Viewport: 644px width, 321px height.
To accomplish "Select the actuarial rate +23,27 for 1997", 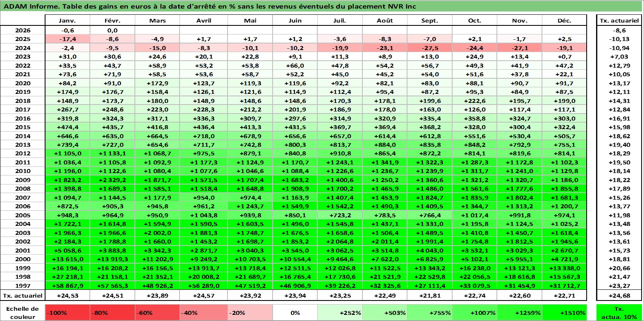I will point(619,286).
